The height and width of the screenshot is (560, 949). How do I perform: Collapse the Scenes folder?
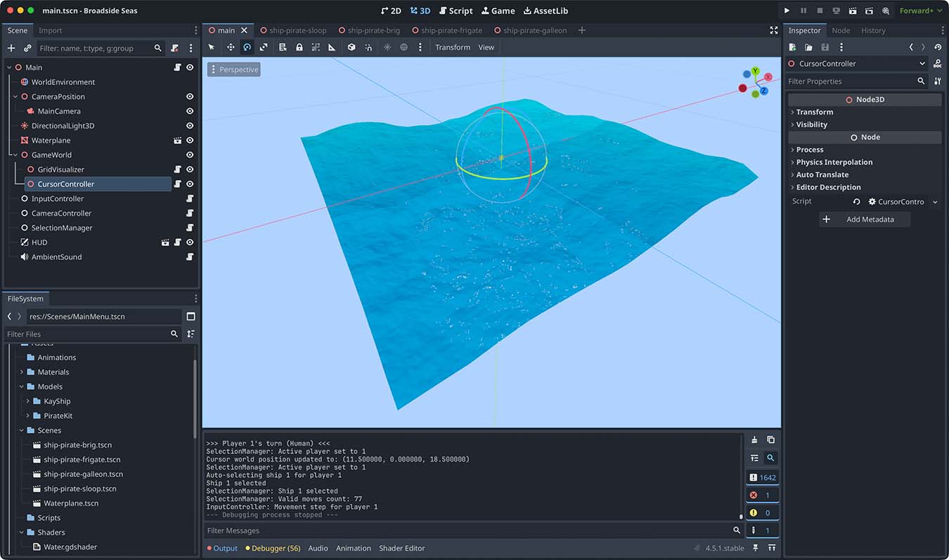click(x=21, y=430)
